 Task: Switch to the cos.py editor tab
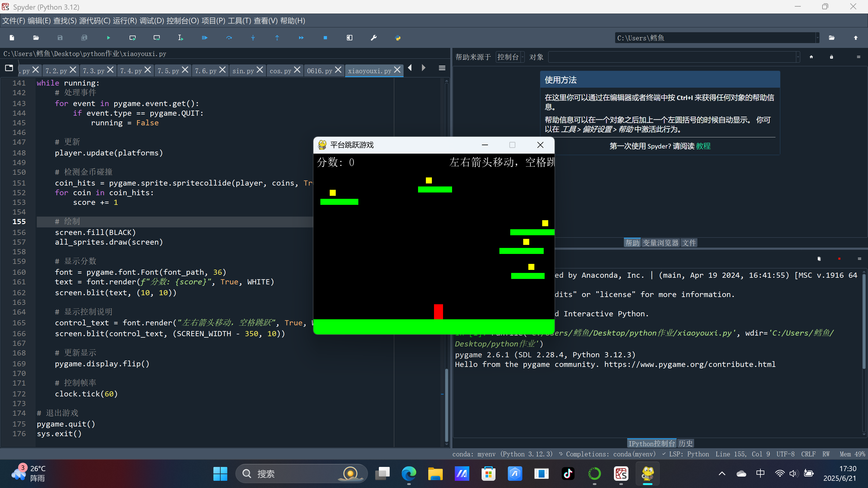[280, 71]
